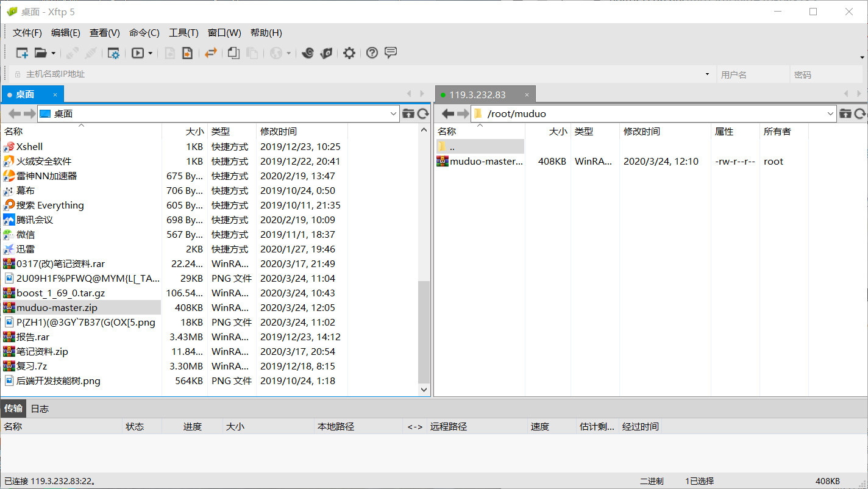Screen dimensions: 868x489
Task: Open Xftp options with the gear icon
Action: [349, 53]
